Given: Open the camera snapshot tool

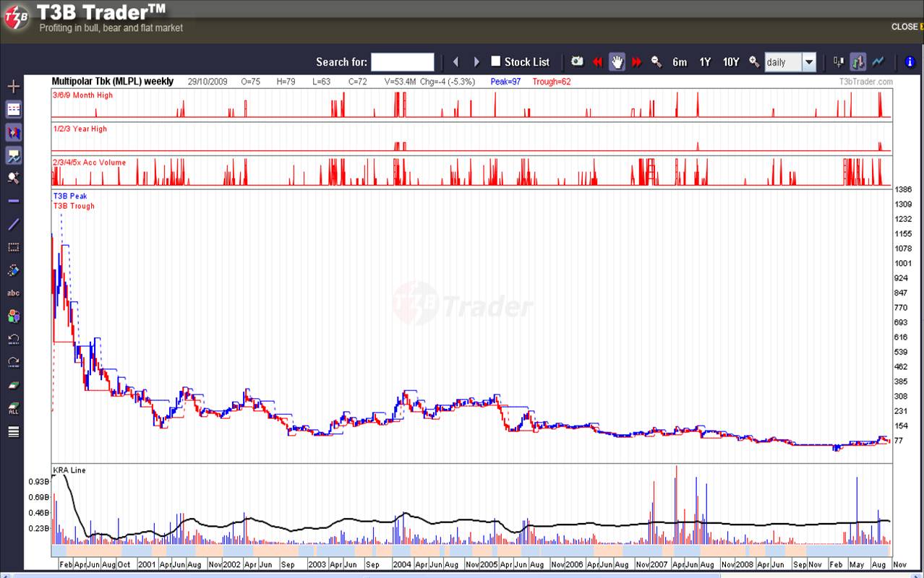Looking at the screenshot, I should [576, 62].
